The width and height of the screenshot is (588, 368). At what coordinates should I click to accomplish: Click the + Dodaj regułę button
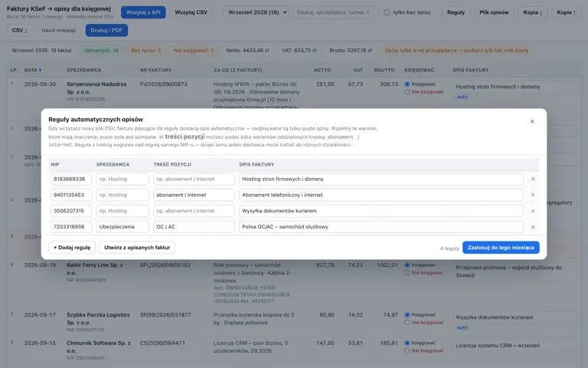tap(72, 248)
